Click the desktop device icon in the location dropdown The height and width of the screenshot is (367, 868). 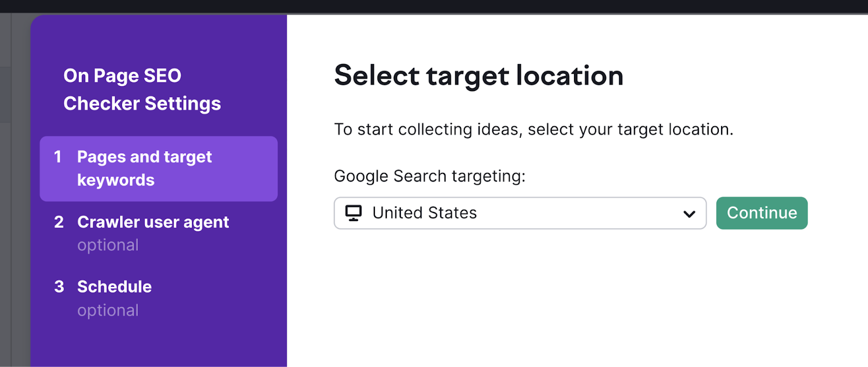pyautogui.click(x=354, y=213)
